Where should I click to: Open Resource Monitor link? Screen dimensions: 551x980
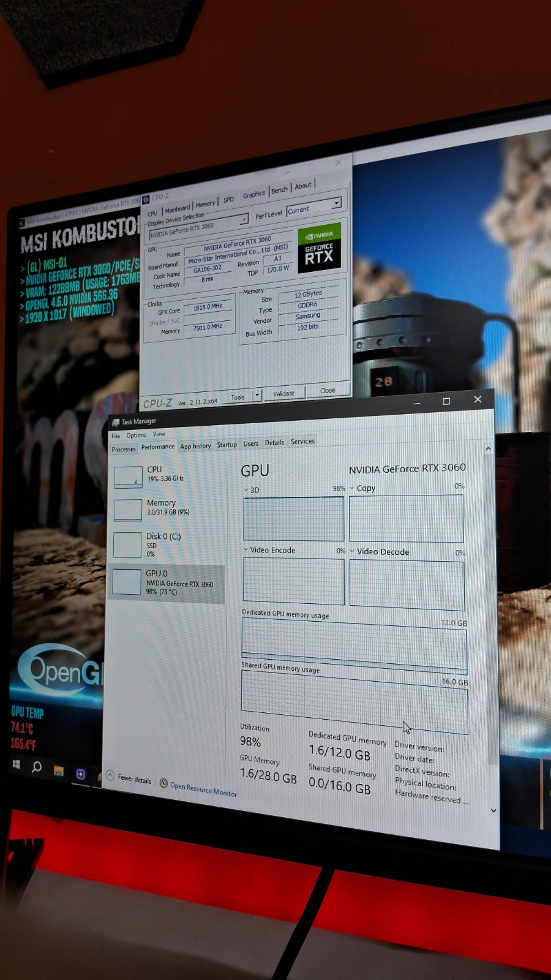pyautogui.click(x=203, y=790)
